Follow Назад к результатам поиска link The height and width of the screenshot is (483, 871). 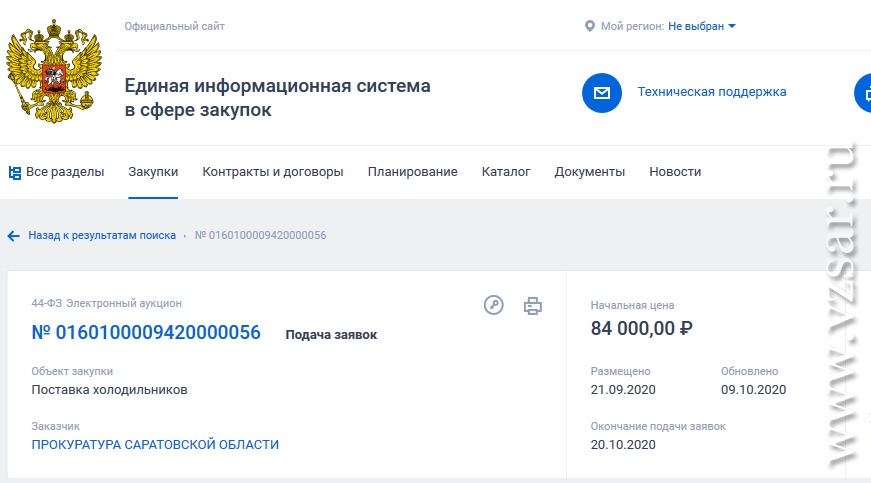(102, 235)
